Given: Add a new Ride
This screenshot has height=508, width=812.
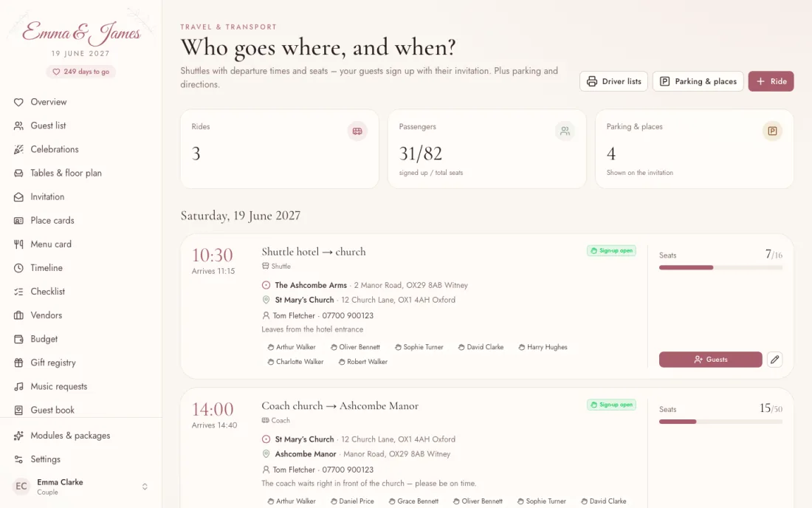Looking at the screenshot, I should (771, 81).
